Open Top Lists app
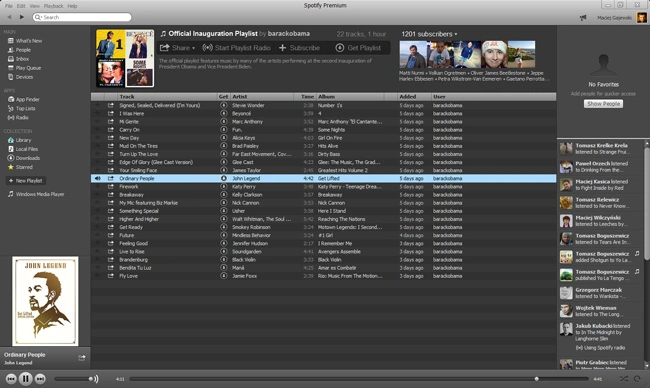Screen dimensions: 650x388 tap(22, 109)
